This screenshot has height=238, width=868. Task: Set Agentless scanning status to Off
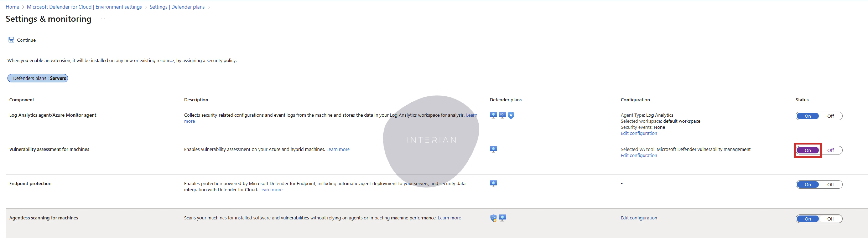click(x=830, y=219)
